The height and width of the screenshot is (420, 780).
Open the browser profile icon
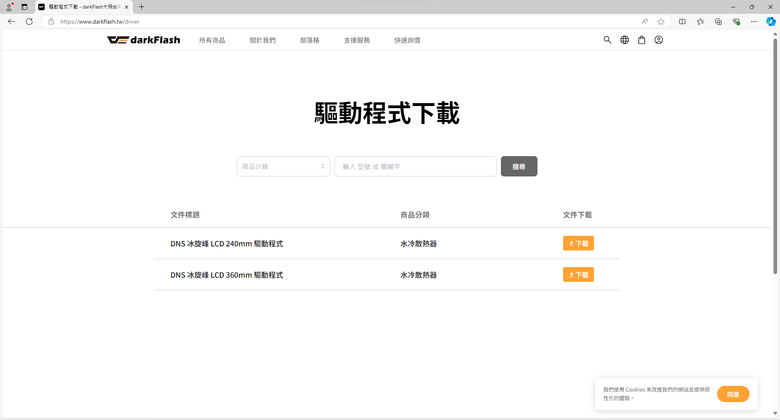click(x=9, y=7)
